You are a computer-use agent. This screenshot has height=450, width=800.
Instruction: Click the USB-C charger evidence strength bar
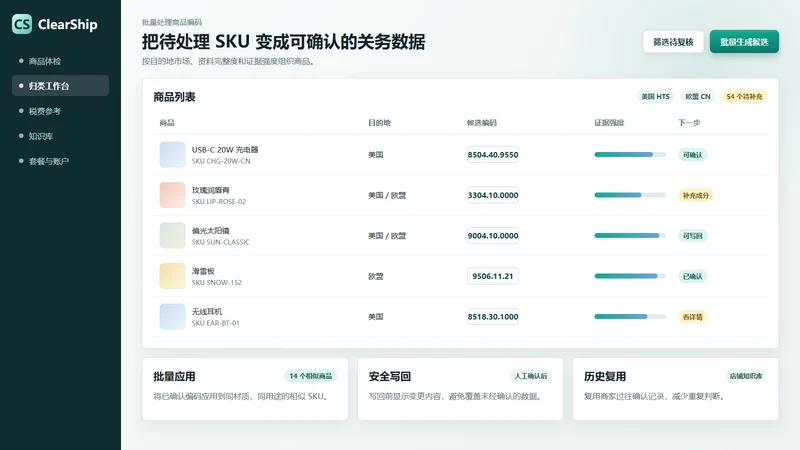(630, 155)
